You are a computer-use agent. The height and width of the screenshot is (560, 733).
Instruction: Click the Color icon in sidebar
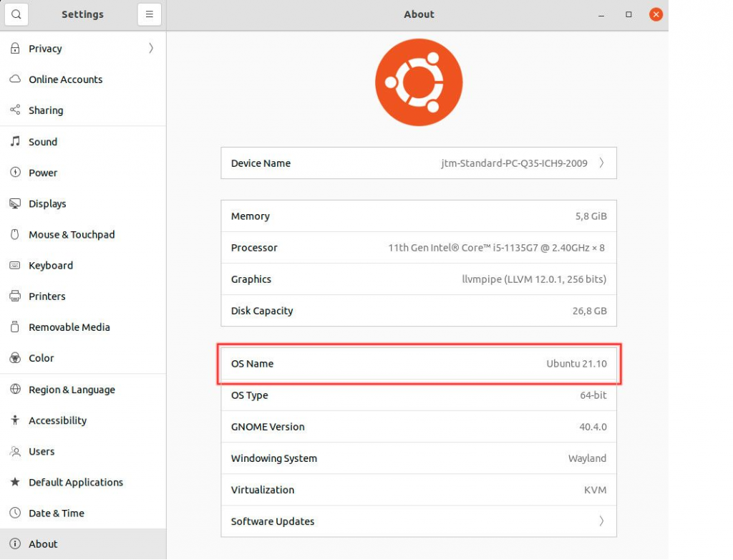pos(15,358)
